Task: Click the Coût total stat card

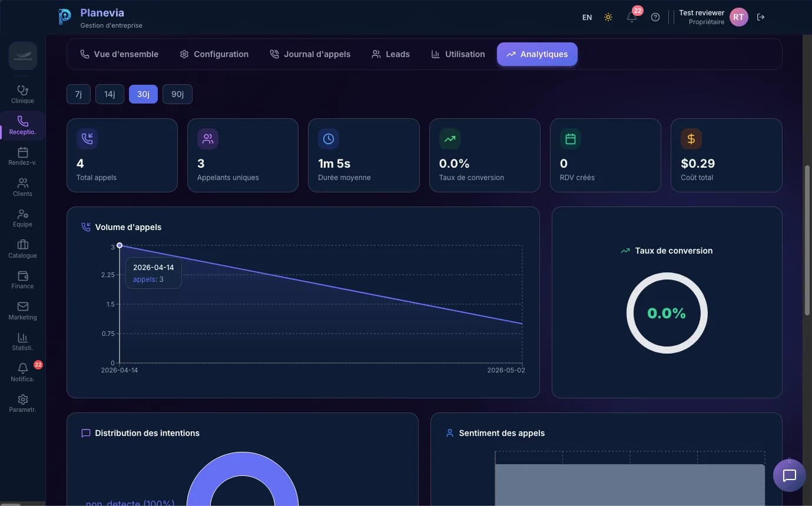Action: pyautogui.click(x=727, y=155)
